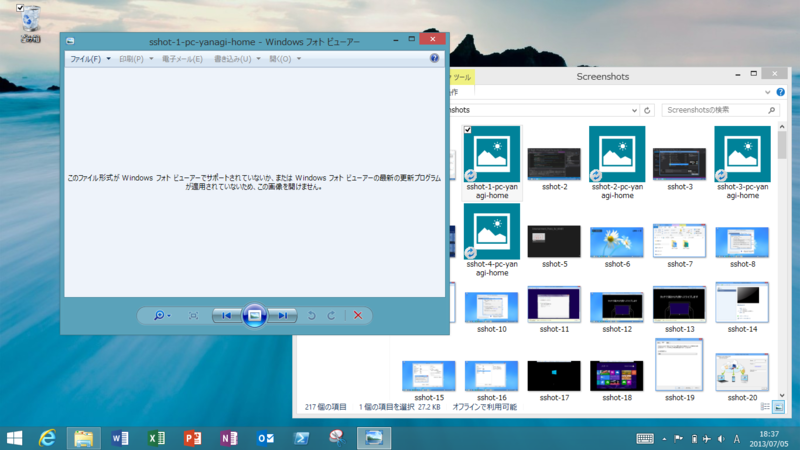Open the zoom magnifier control in Photo Viewer
The width and height of the screenshot is (800, 450).
tap(162, 316)
